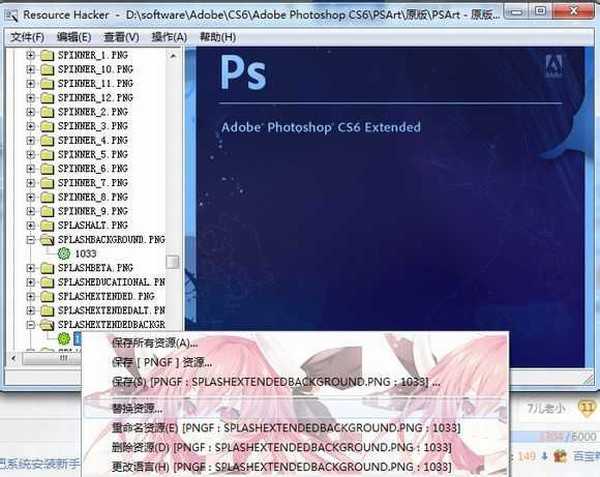Select the 1033 resource gear icon under SPLASHBACKGROUND.PNG
Screen dimensions: 600x477
pos(64,254)
